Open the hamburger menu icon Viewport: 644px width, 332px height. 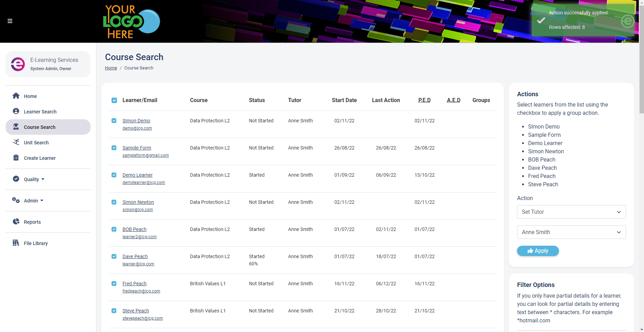pyautogui.click(x=10, y=21)
